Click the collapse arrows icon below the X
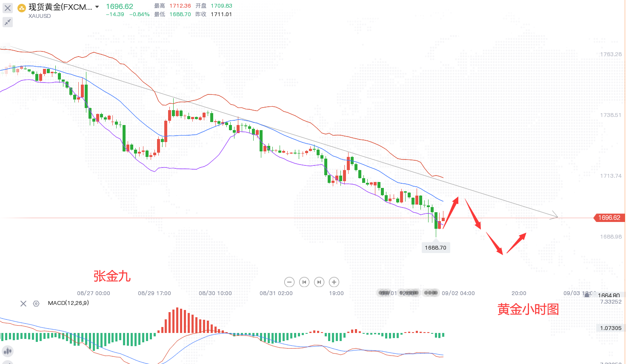 click(x=8, y=22)
